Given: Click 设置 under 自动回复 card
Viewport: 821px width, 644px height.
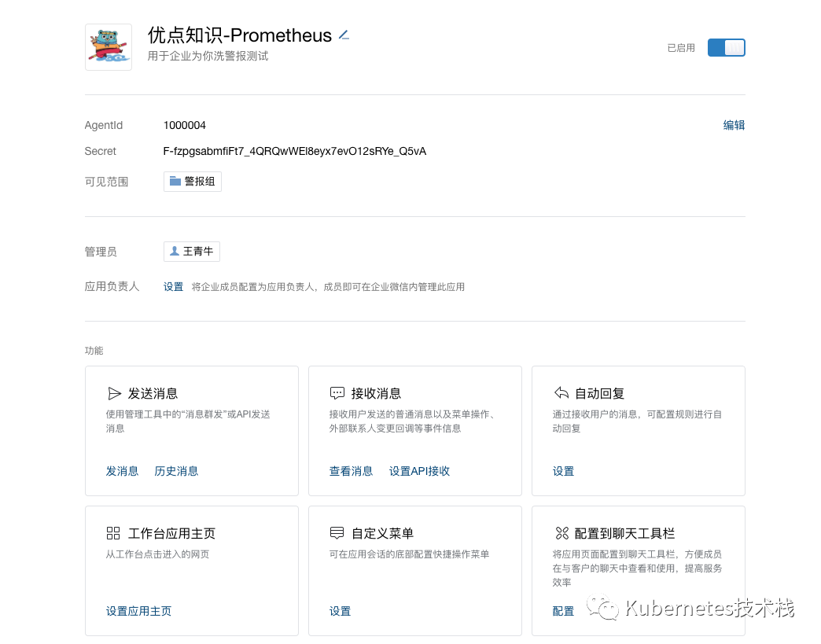Looking at the screenshot, I should pyautogui.click(x=563, y=471).
